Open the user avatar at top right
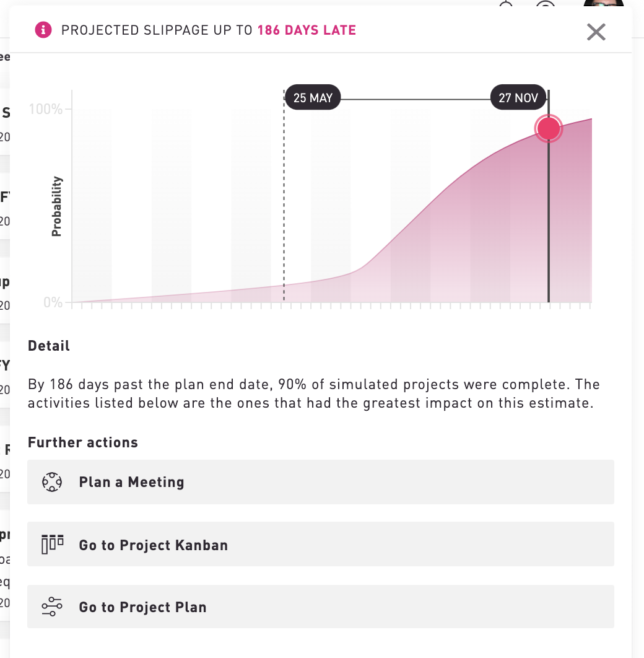 (603, 3)
